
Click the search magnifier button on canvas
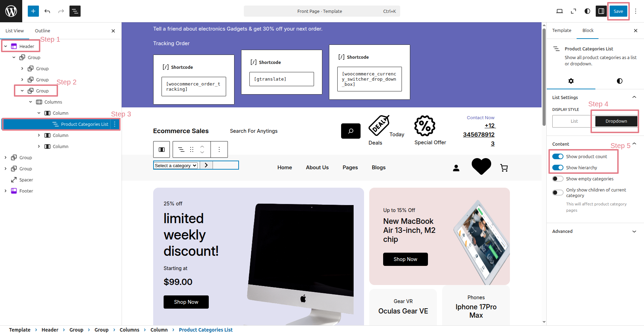[351, 131]
